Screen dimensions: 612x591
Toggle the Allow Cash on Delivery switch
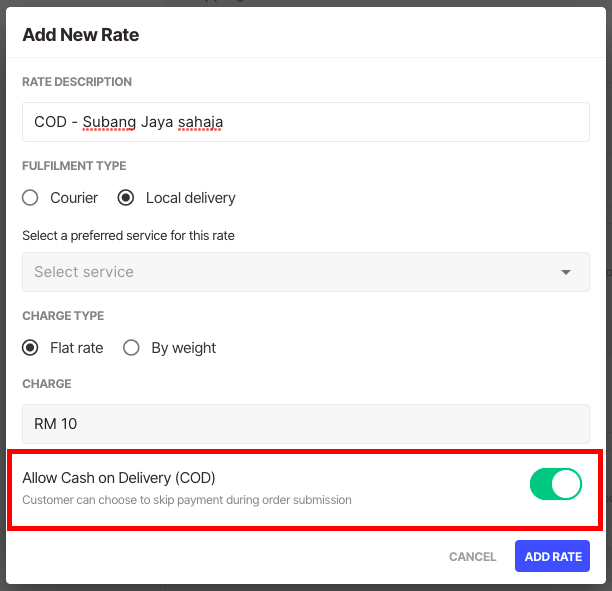(x=555, y=484)
